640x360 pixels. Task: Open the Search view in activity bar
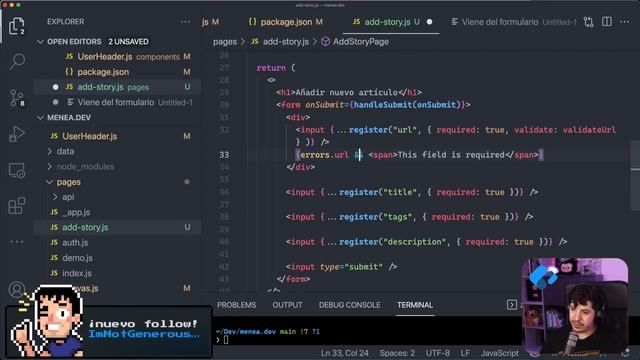[17, 62]
